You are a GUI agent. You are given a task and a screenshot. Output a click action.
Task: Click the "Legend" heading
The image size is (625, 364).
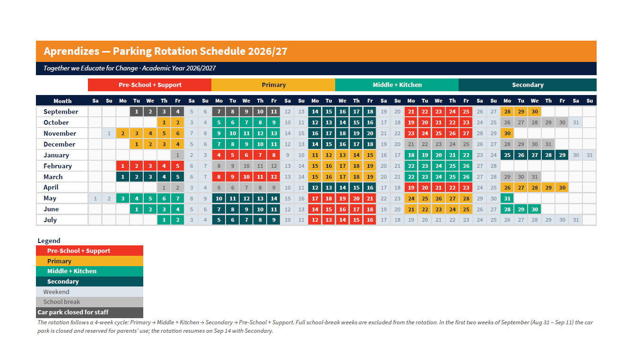click(49, 241)
